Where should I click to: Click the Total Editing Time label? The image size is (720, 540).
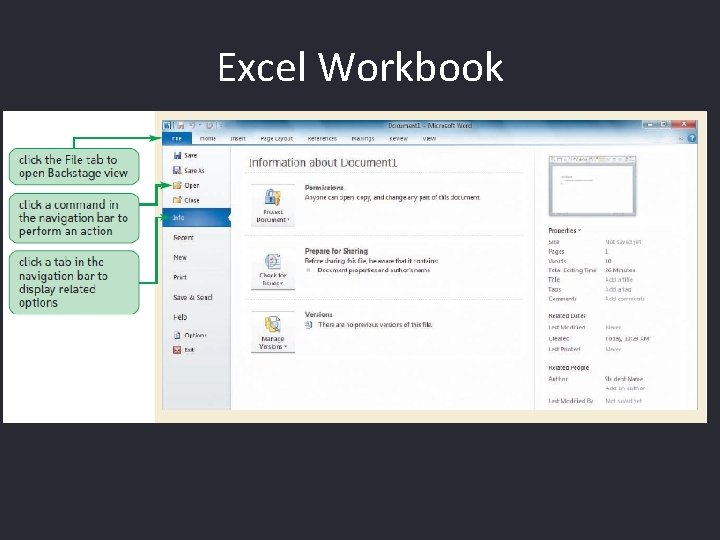572,270
